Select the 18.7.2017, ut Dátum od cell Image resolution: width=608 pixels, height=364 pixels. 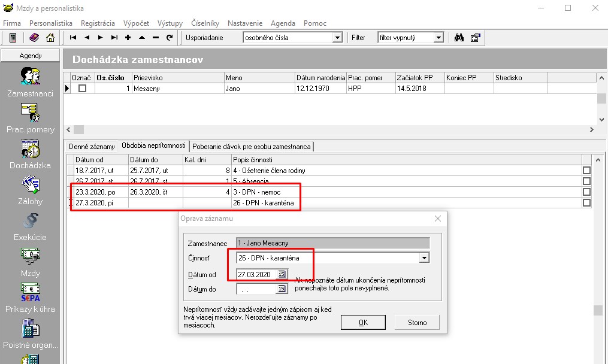pyautogui.click(x=101, y=170)
